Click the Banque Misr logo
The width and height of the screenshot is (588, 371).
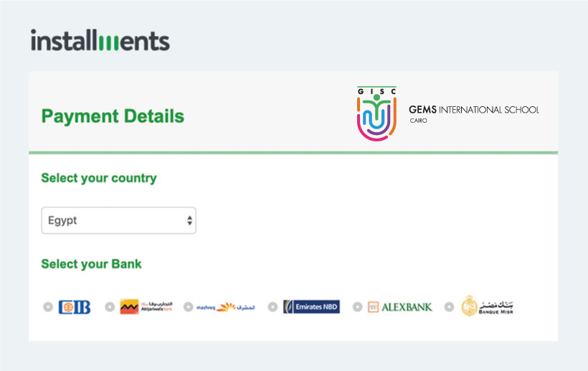(x=487, y=306)
